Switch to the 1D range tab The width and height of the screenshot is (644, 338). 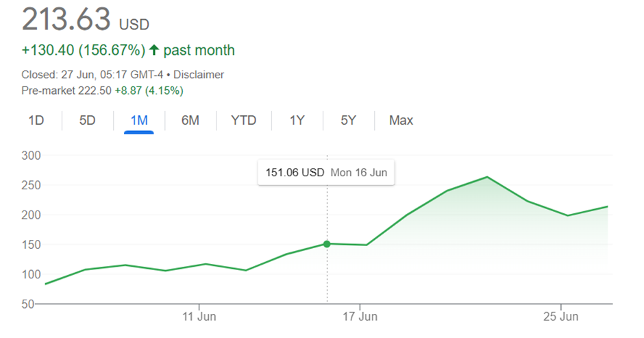click(36, 121)
